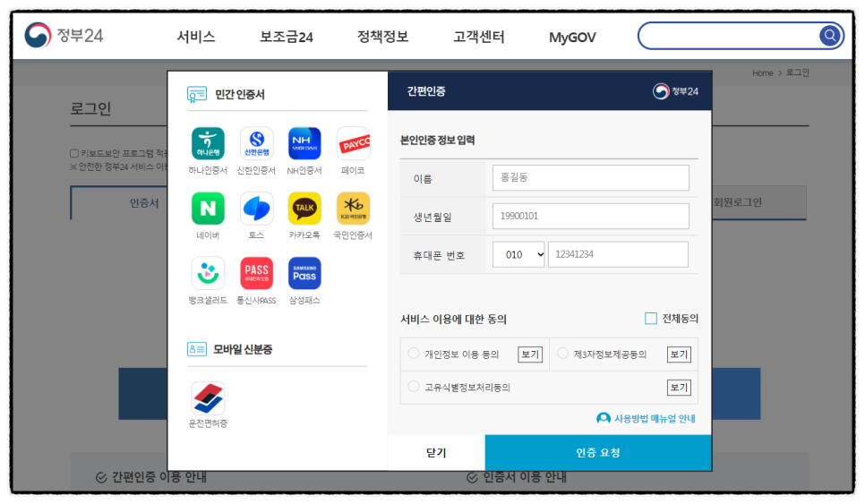The height and width of the screenshot is (504, 865).
Task: Open the 정책정보 menu
Action: (382, 37)
